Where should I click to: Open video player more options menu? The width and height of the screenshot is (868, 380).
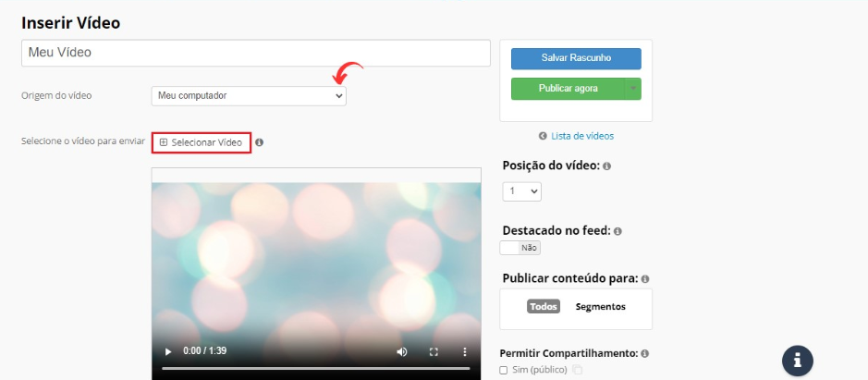(464, 351)
